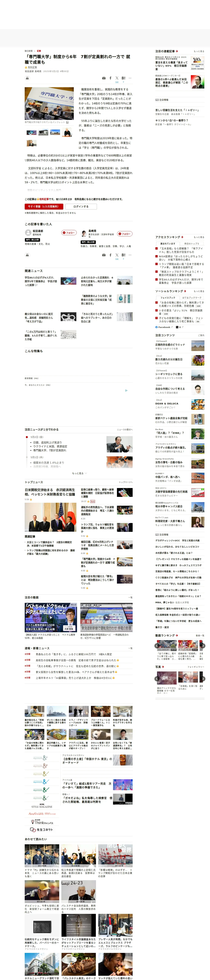
Task: Open ご案内 link beside 注目コンテンツ
Action: tap(201, 335)
